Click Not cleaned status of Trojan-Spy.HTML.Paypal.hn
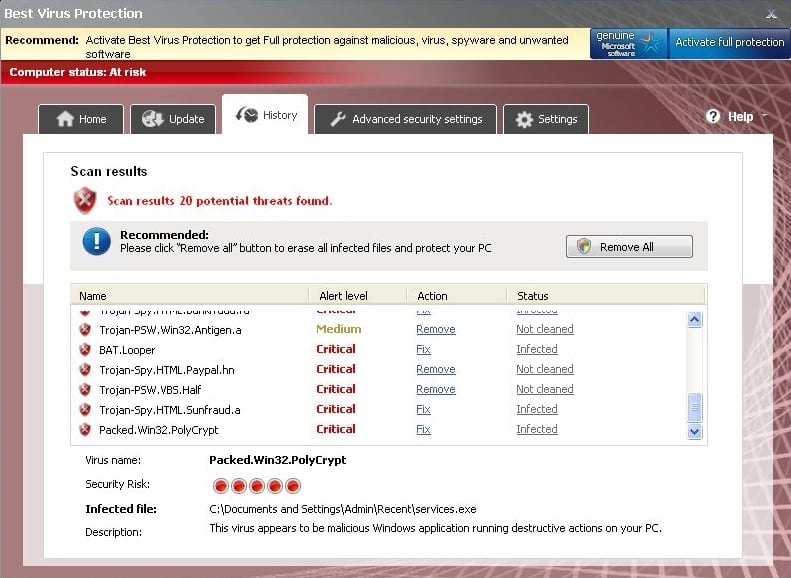The height and width of the screenshot is (578, 791). tap(545, 370)
